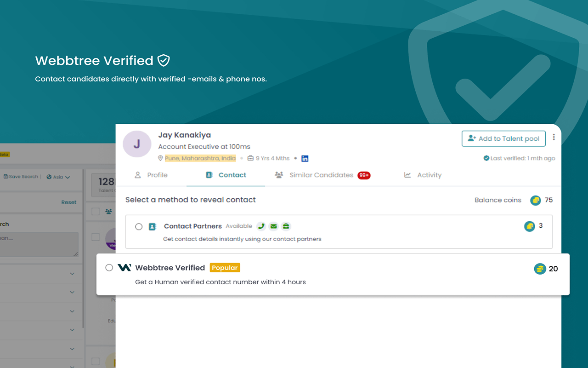
Task: Tick the checkbox next to the purple candidate avatar
Action: tap(96, 237)
